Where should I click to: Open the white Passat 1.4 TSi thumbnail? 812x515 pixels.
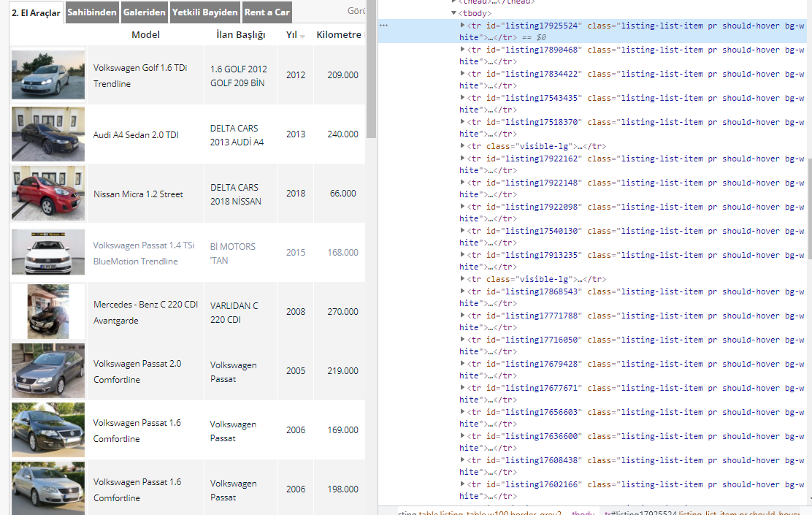click(48, 252)
